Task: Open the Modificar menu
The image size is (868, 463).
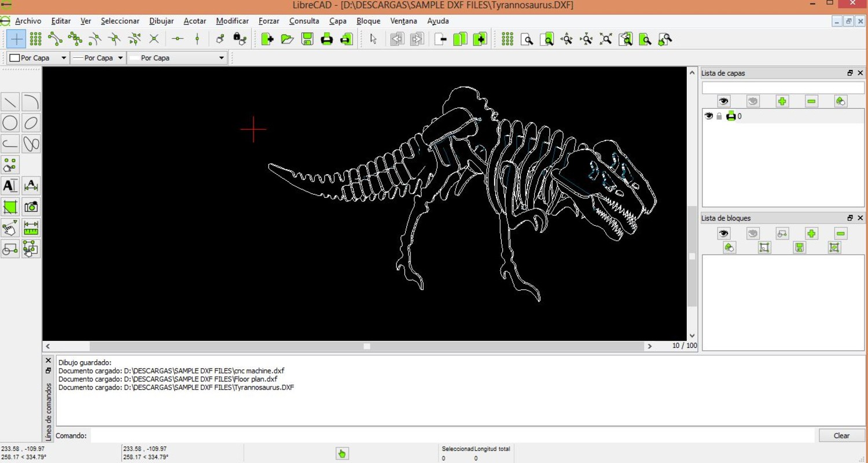Action: click(x=232, y=21)
